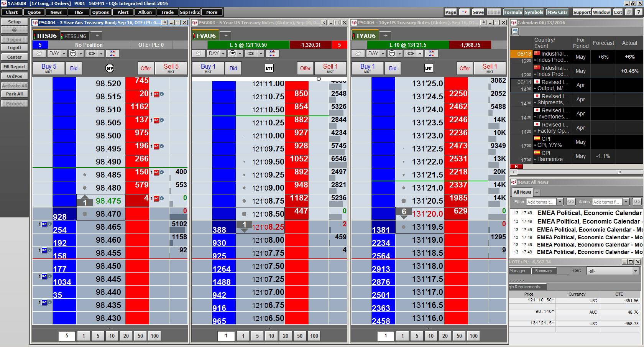The width and height of the screenshot is (644, 347).
Task: Click the Fill Report sidebar button
Action: (x=14, y=66)
